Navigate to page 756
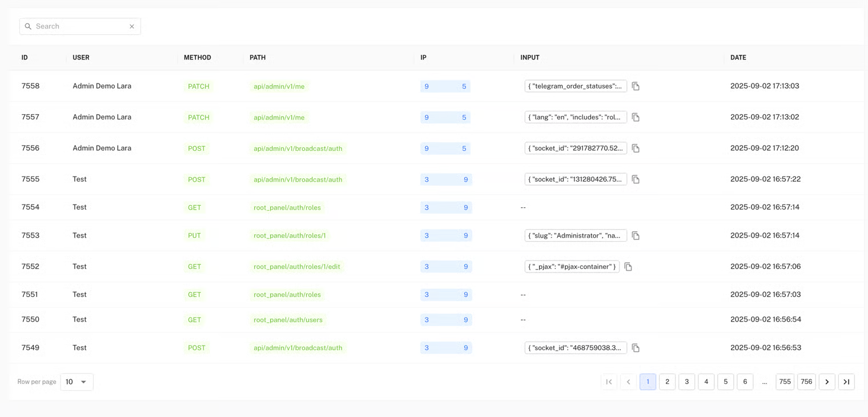Screen dimensions: 868x417 tap(806, 382)
